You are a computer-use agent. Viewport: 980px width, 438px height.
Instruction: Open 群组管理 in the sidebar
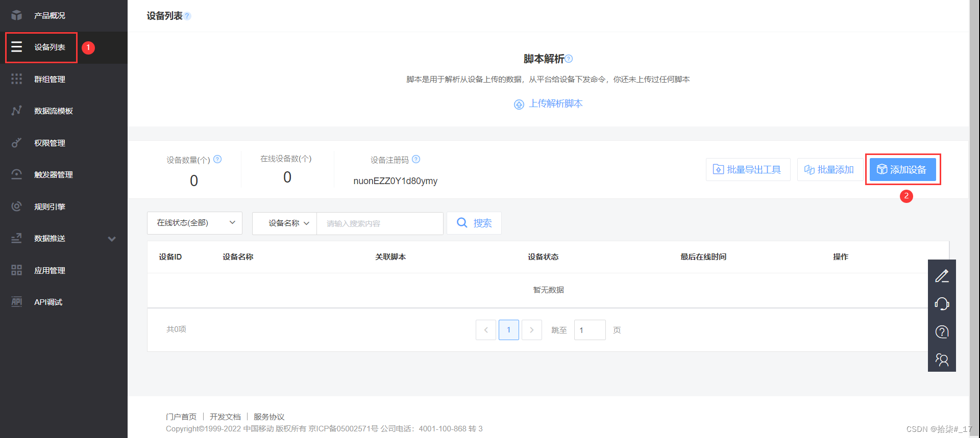coord(50,80)
